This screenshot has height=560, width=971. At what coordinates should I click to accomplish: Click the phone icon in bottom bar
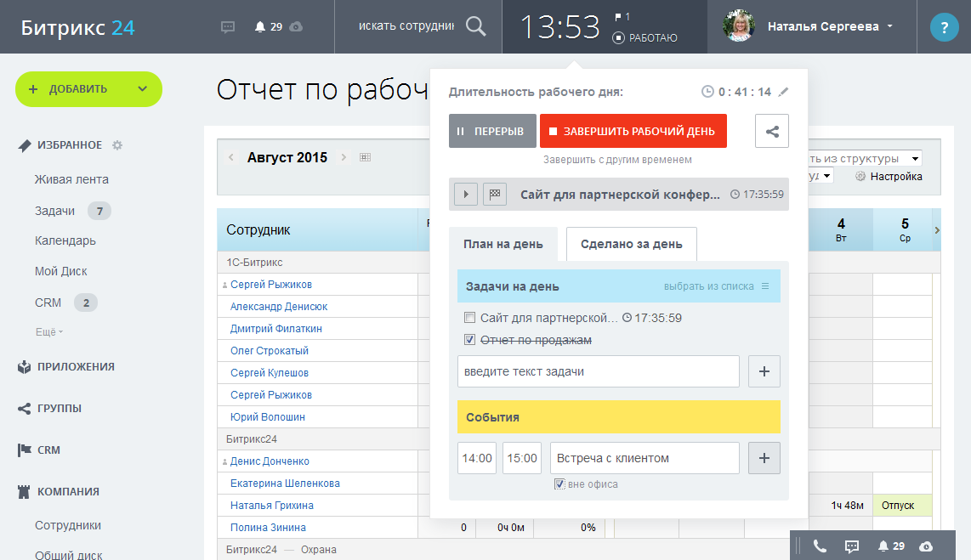click(820, 546)
